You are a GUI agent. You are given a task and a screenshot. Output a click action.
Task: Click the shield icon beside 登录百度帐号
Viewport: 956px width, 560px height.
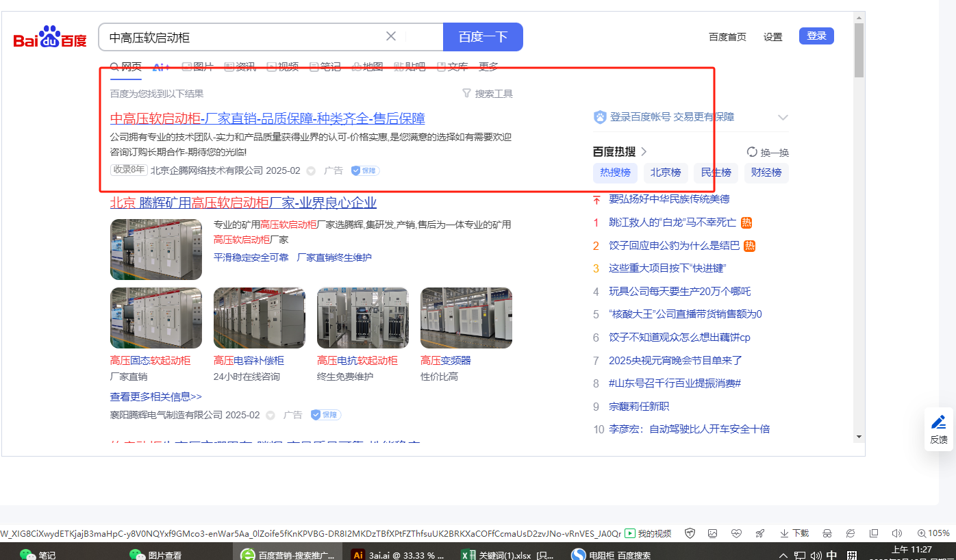point(600,117)
